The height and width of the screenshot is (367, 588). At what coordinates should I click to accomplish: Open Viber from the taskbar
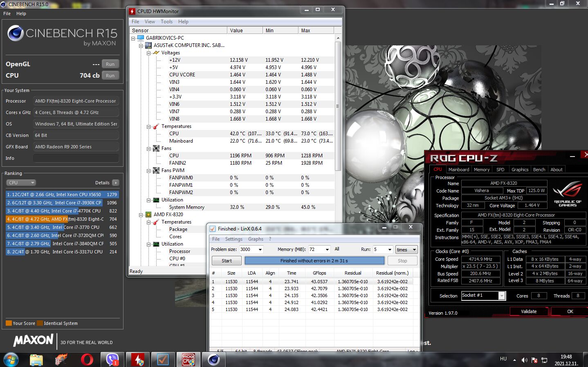pos(112,360)
